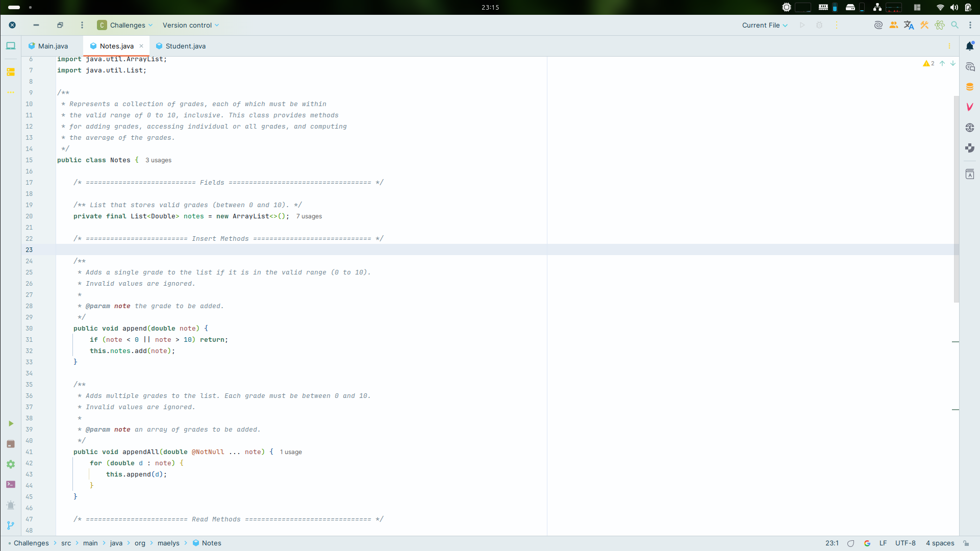Click the 23:1 caret position indicator

[832, 543]
